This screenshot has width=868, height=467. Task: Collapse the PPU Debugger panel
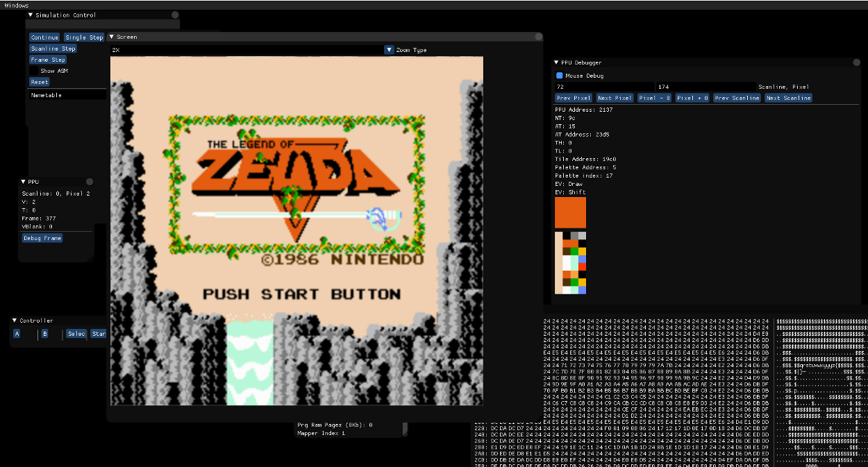click(x=557, y=62)
